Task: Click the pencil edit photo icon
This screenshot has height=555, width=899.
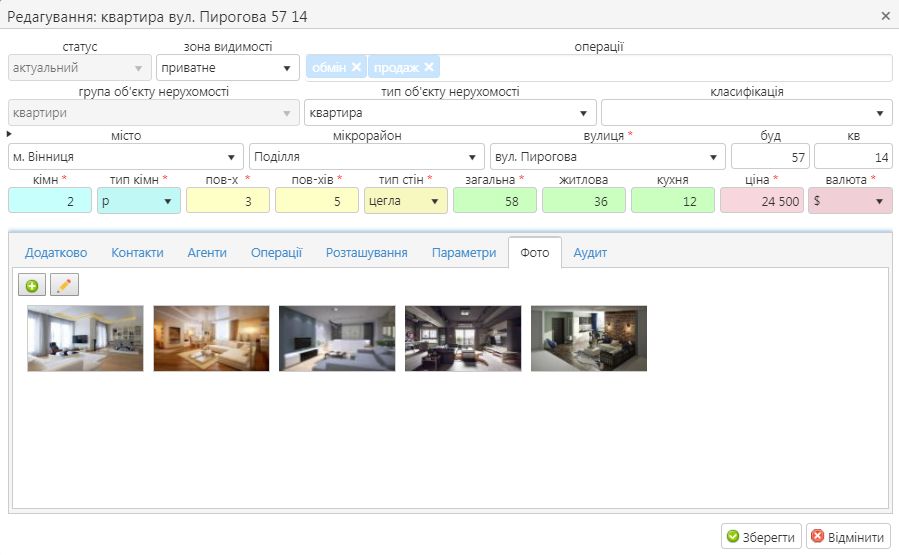Action: 64,285
